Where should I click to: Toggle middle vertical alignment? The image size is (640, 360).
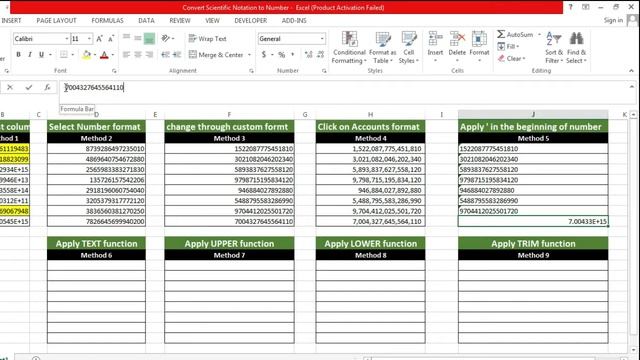(x=138, y=39)
